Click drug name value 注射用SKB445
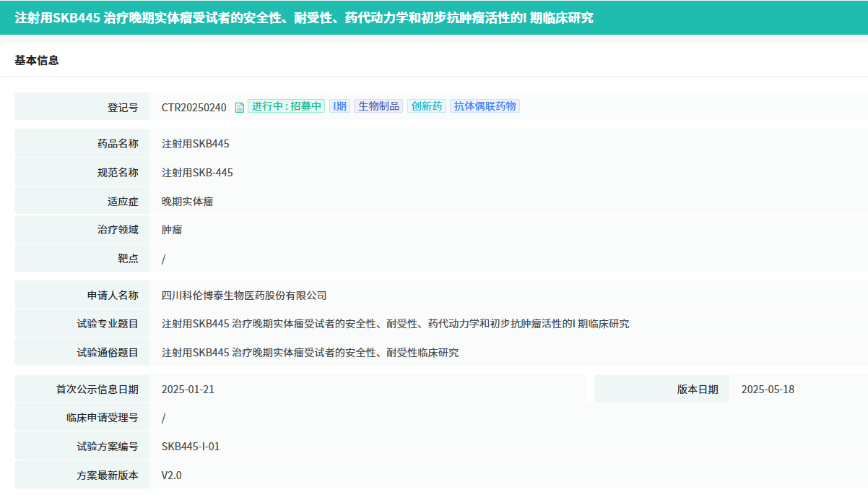This screenshot has width=868, height=503. (x=195, y=144)
